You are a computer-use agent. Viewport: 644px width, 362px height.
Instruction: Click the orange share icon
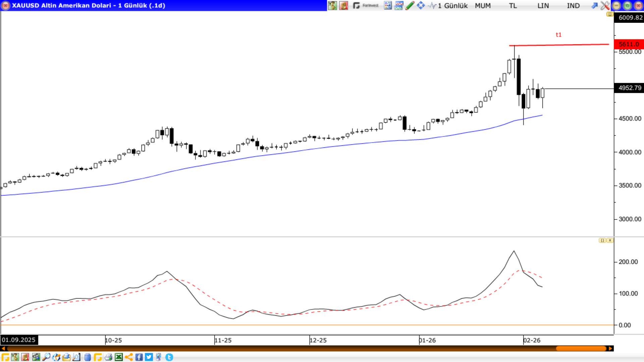click(129, 357)
